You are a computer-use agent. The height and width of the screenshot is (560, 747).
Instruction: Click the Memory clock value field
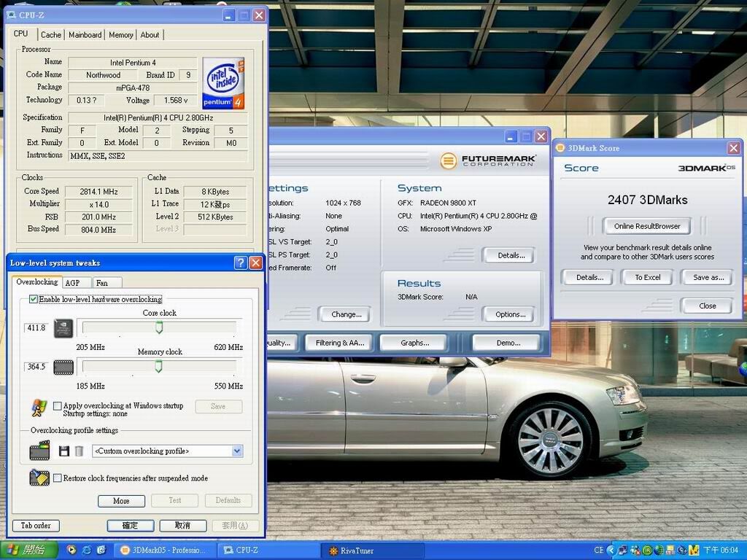(36, 367)
